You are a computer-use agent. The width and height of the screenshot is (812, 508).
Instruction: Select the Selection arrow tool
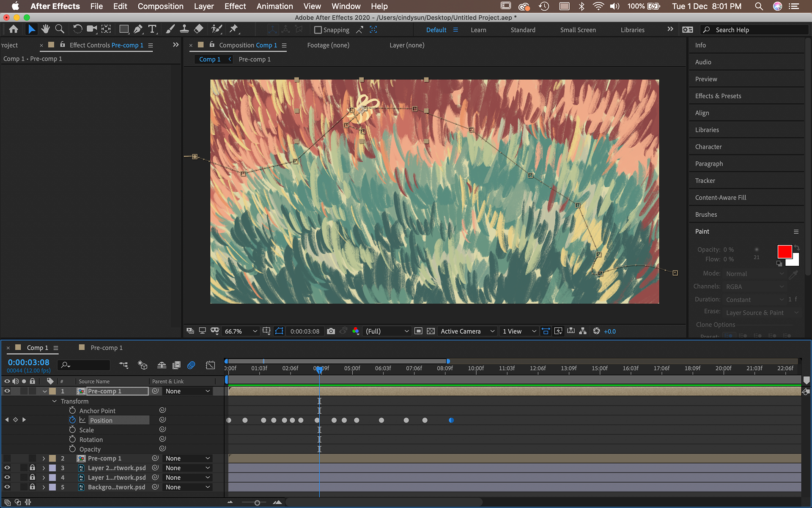(x=31, y=29)
